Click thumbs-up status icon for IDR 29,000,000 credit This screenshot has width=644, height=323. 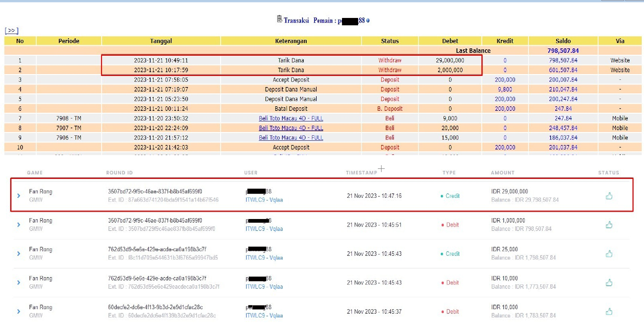609,196
